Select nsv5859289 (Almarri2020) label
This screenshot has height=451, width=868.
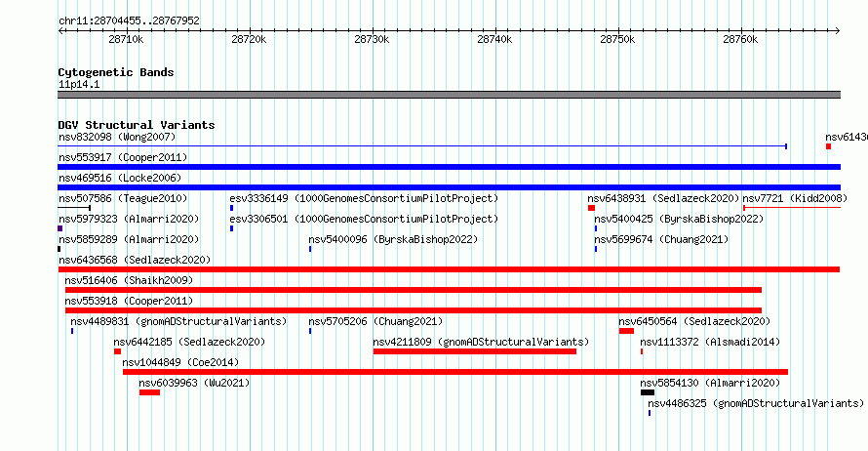pyautogui.click(x=129, y=239)
